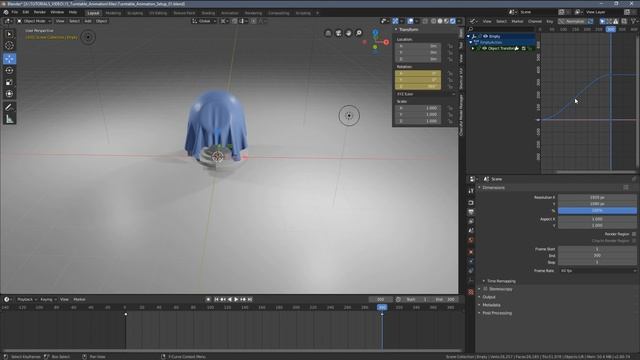
Task: Open the Object Mode dropdown
Action: (34, 21)
